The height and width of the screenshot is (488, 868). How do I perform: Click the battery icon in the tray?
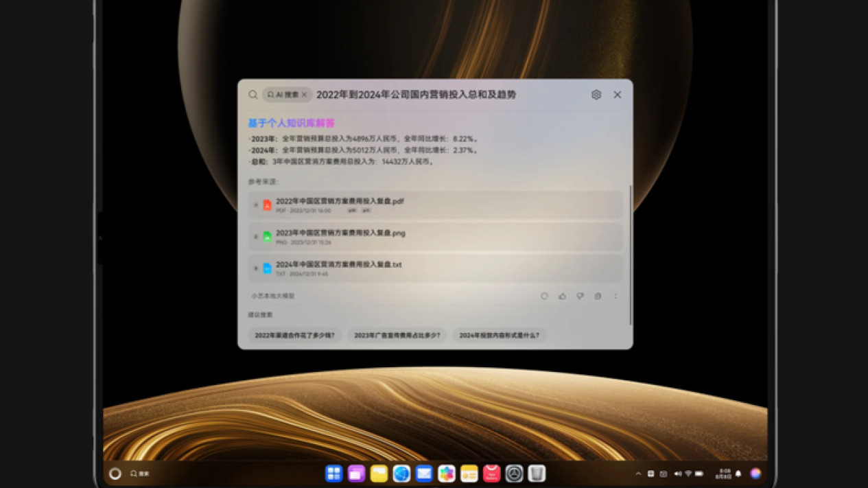click(699, 474)
